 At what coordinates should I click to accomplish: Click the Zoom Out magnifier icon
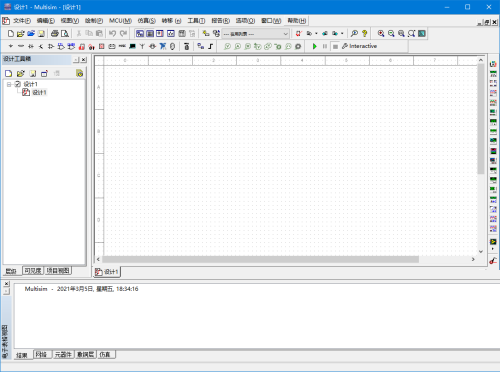391,33
